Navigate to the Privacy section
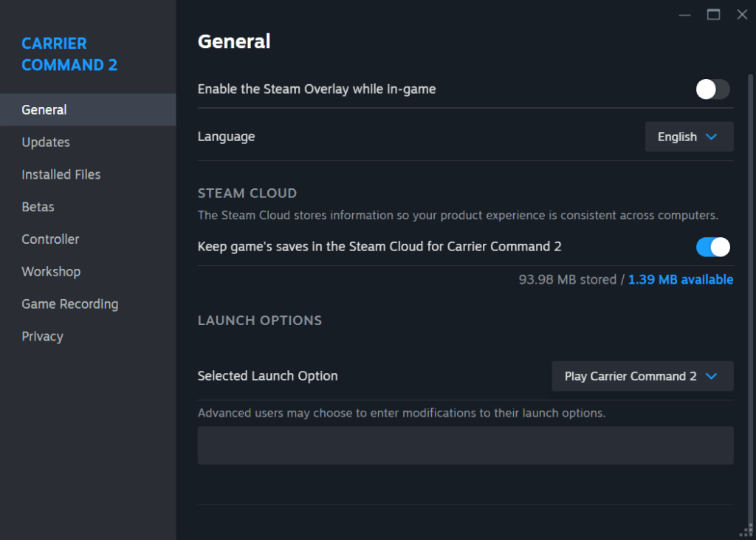Screen dimensions: 756x540 42,337
